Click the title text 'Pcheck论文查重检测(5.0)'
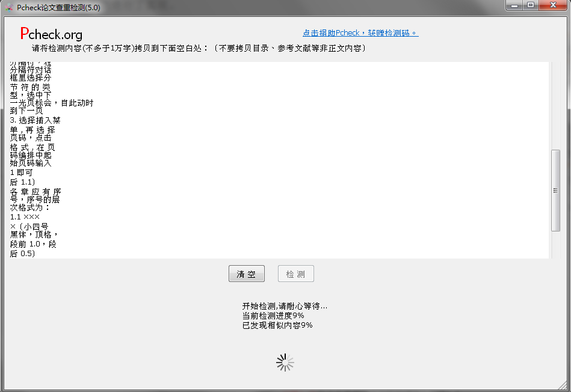The image size is (571, 392). (58, 8)
